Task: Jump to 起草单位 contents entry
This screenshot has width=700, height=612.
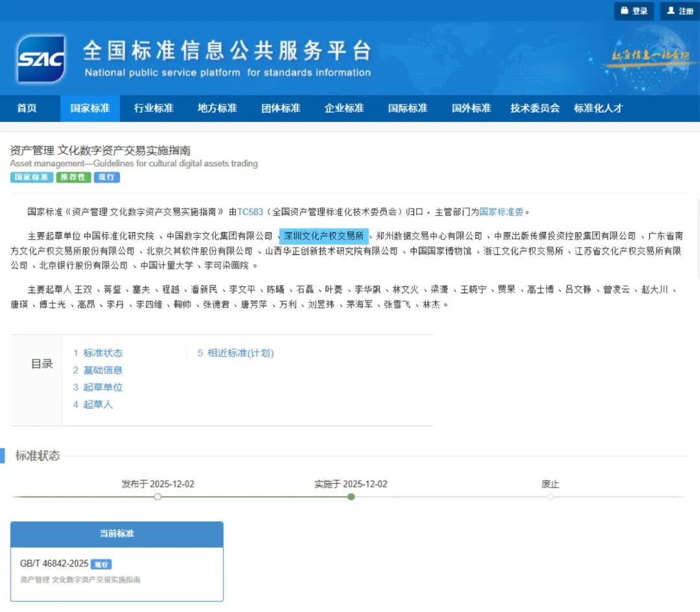Action: click(102, 387)
